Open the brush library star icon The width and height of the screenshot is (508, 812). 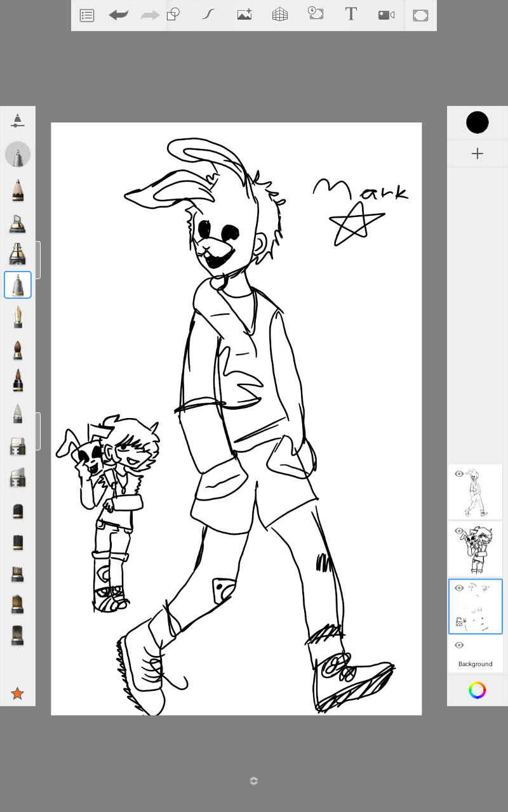[18, 694]
